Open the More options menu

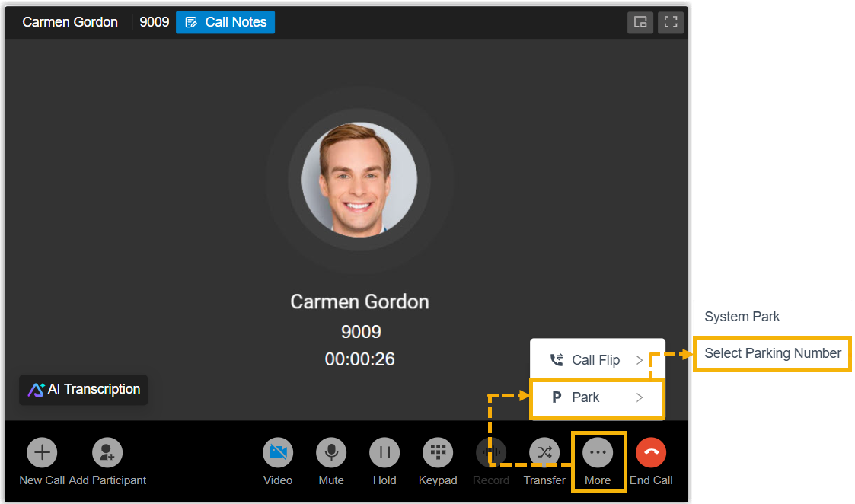click(x=598, y=452)
